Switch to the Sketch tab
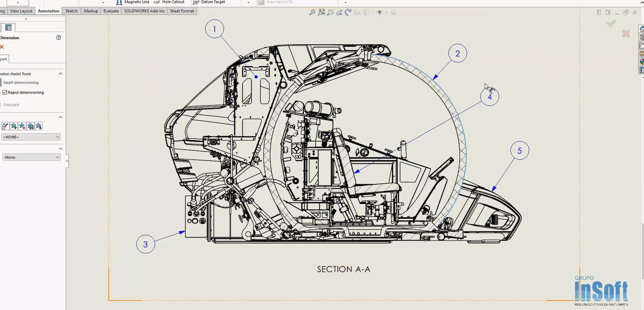Screen dimensions: 644x310 pos(71,11)
